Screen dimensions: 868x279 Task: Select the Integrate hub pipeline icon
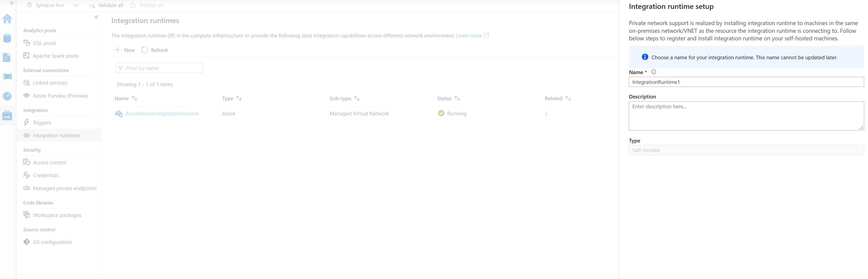click(7, 76)
